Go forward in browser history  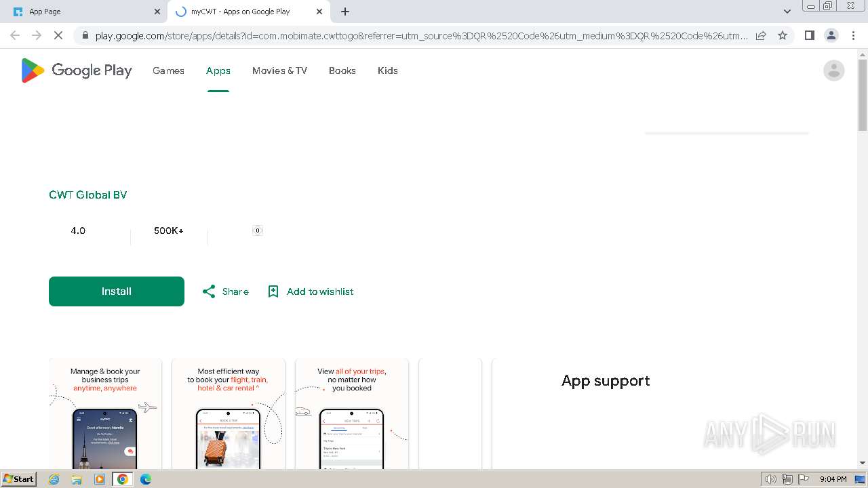click(37, 35)
